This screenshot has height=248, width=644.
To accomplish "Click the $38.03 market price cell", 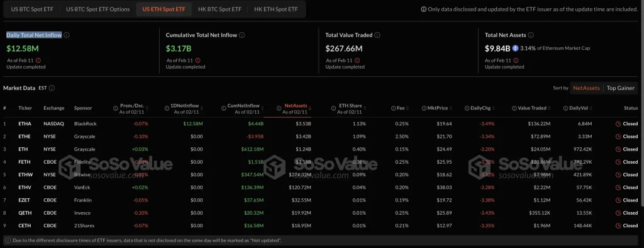I will [444, 188].
